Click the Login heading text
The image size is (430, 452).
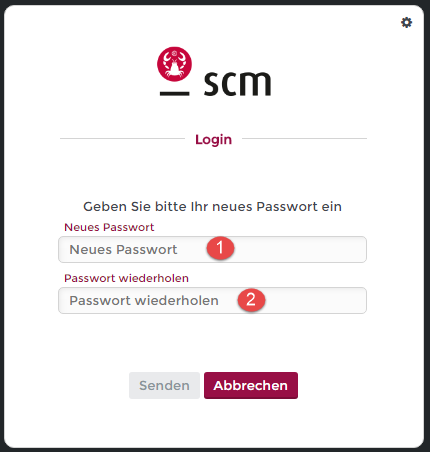click(213, 139)
